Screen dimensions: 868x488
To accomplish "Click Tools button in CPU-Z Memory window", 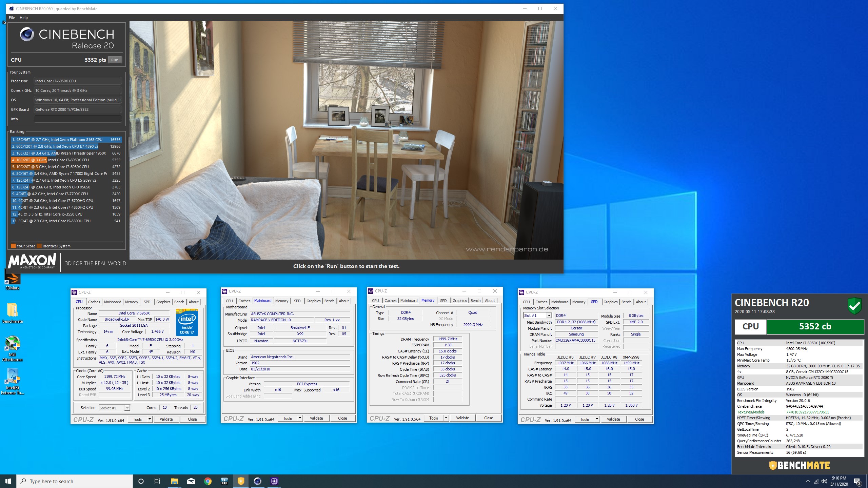I will 434,418.
